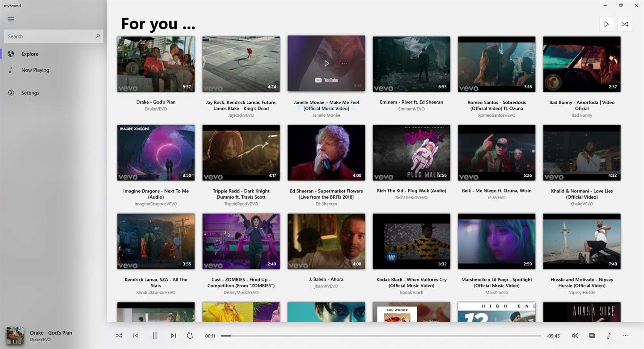Click Drake - God's Plan title in player bar
The image size is (644, 349).
[51, 333]
